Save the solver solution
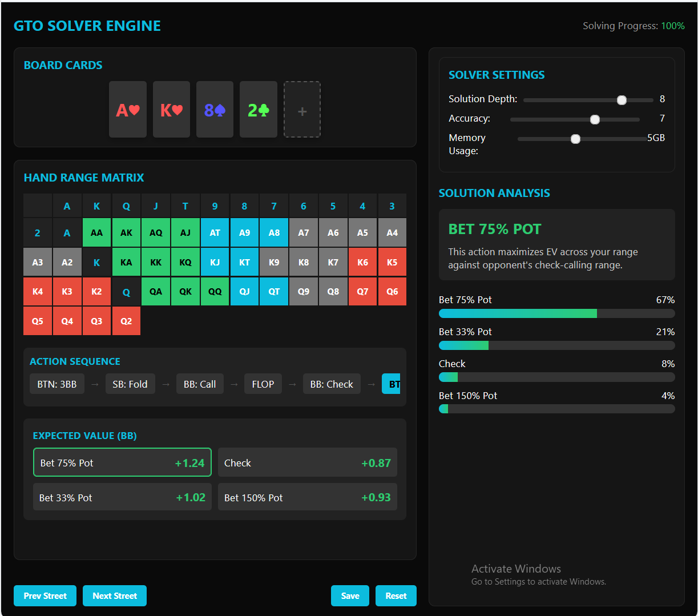Viewport: 698px width, 616px height. (350, 595)
